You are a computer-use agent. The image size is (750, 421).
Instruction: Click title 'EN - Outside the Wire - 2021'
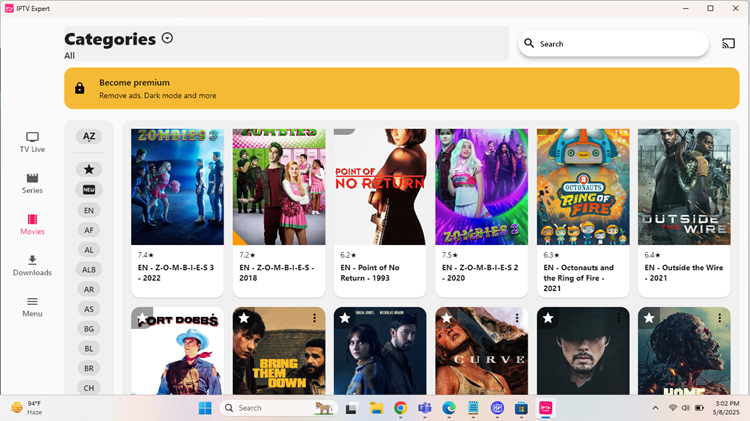pyautogui.click(x=684, y=273)
